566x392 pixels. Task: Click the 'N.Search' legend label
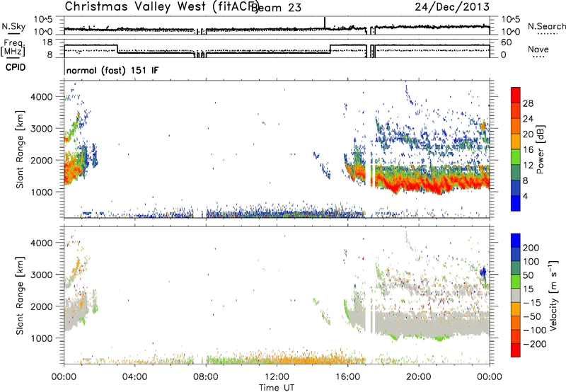coord(546,26)
